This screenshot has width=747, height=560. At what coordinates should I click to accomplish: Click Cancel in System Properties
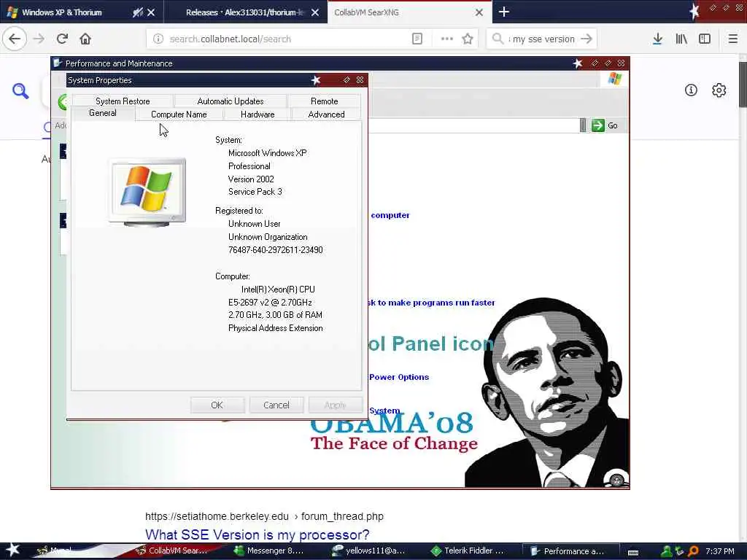tap(276, 405)
